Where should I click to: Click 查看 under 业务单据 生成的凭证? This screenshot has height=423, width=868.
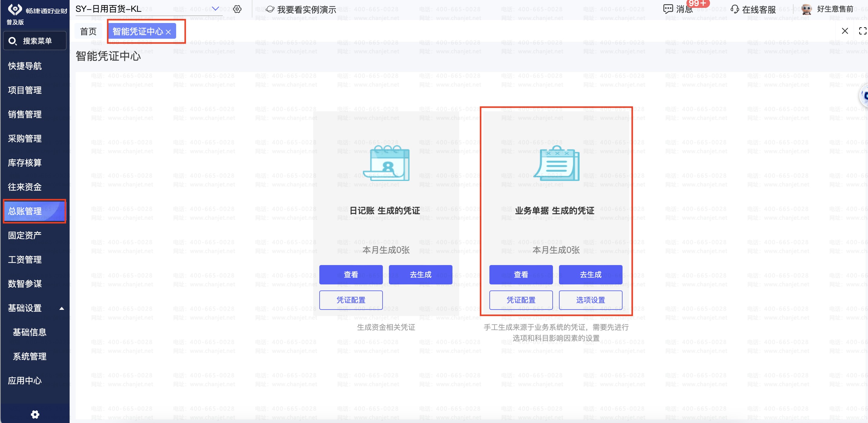(521, 274)
